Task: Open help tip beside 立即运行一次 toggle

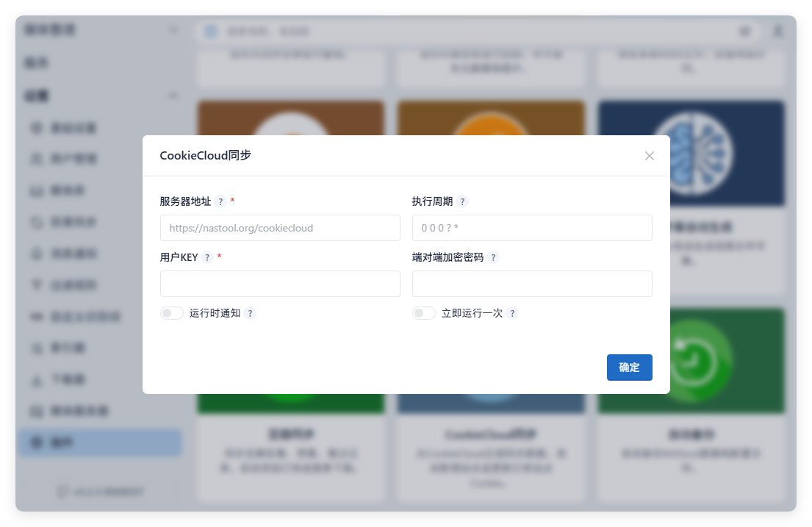Action: click(x=511, y=312)
